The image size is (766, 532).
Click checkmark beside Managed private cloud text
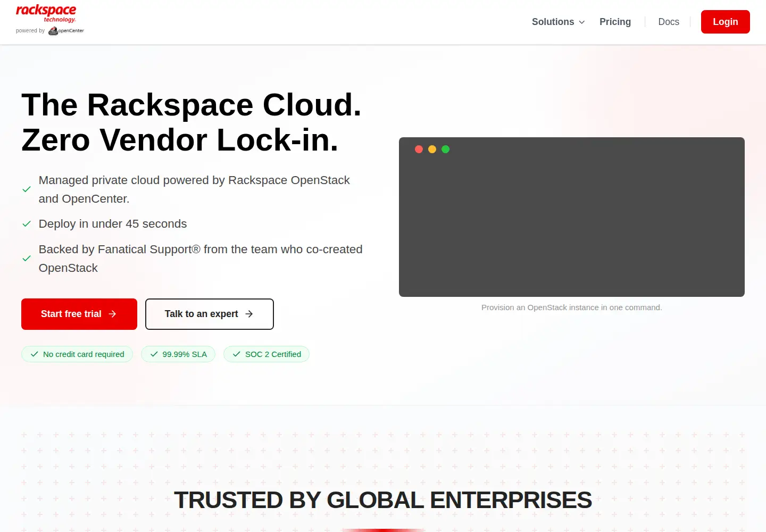[x=27, y=189]
